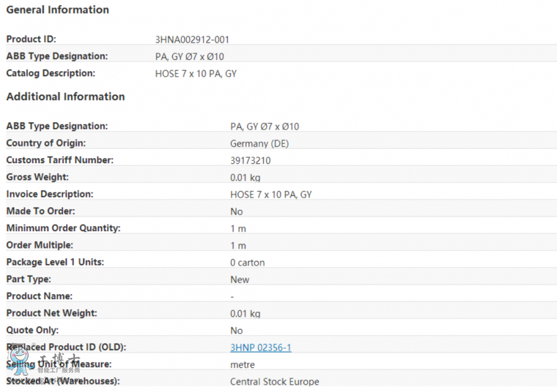
Task: Click the Additional Information heading
Action: pos(66,96)
